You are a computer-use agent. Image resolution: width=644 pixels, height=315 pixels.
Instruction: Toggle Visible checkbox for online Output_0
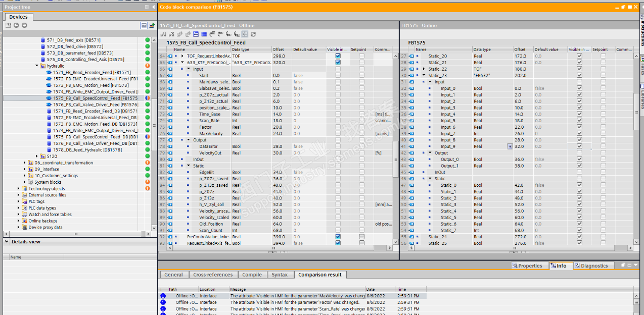point(579,160)
